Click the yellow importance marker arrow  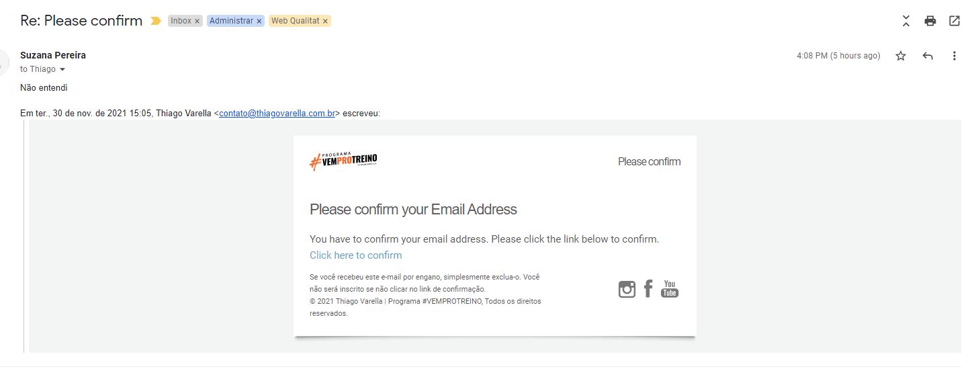coord(156,21)
